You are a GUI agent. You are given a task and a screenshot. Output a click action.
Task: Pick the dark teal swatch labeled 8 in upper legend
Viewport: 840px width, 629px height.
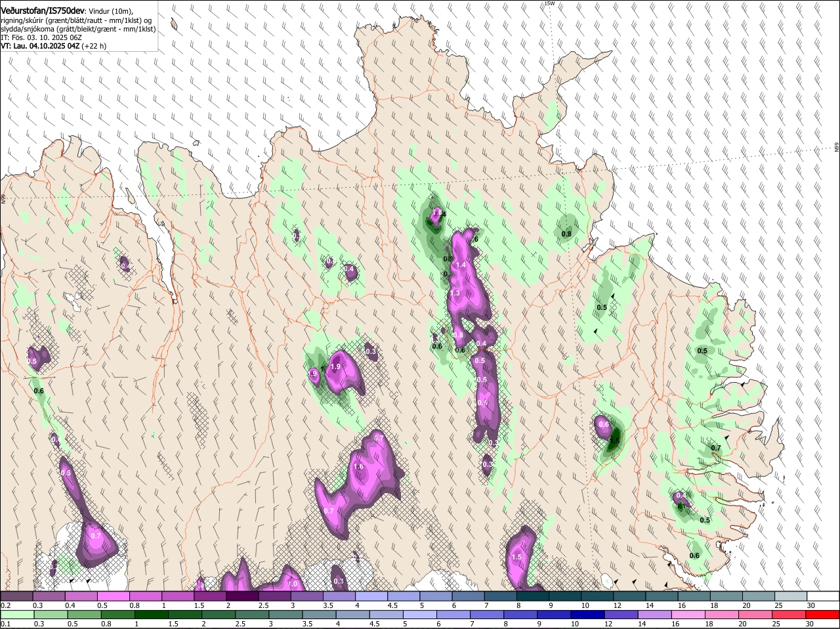click(533, 596)
